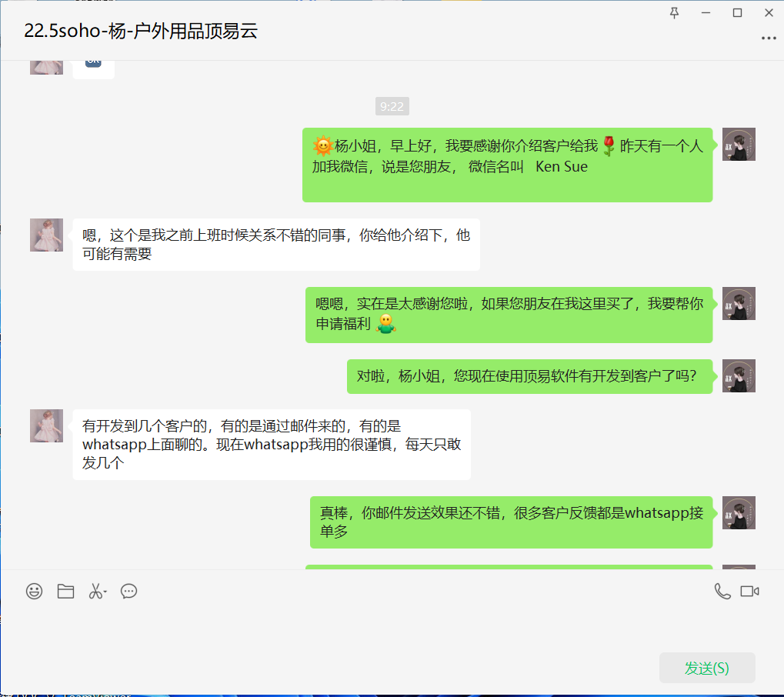Select the message mentioning Ken Sue

[507, 165]
